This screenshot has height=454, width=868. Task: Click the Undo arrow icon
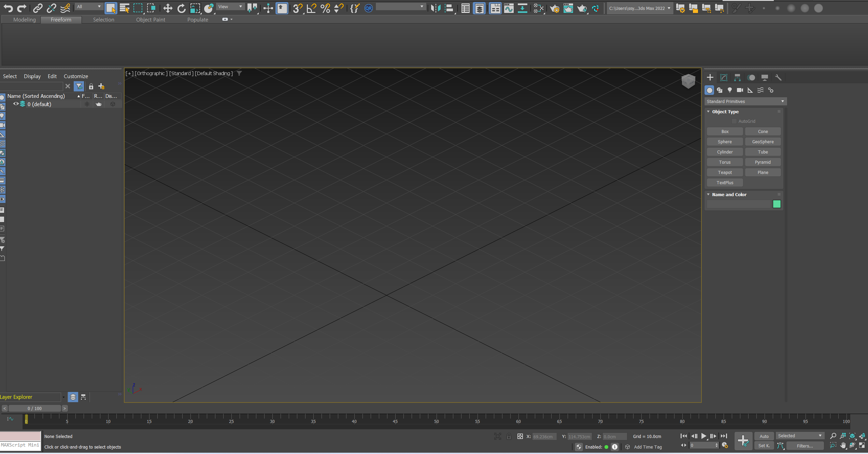tap(8, 8)
